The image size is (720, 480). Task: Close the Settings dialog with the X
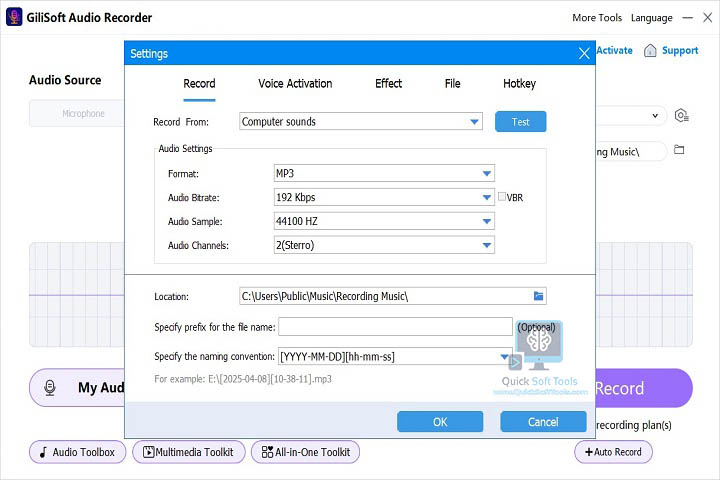click(584, 53)
